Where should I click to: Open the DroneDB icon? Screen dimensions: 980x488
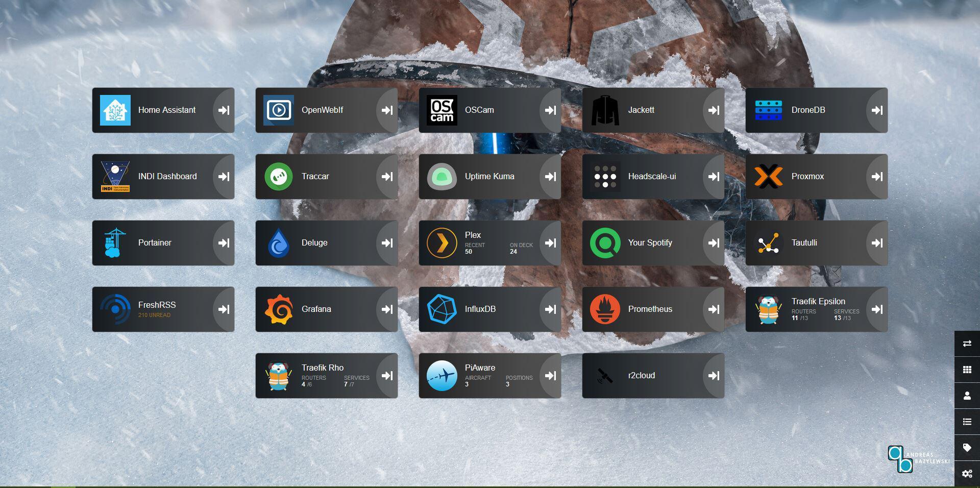[768, 110]
